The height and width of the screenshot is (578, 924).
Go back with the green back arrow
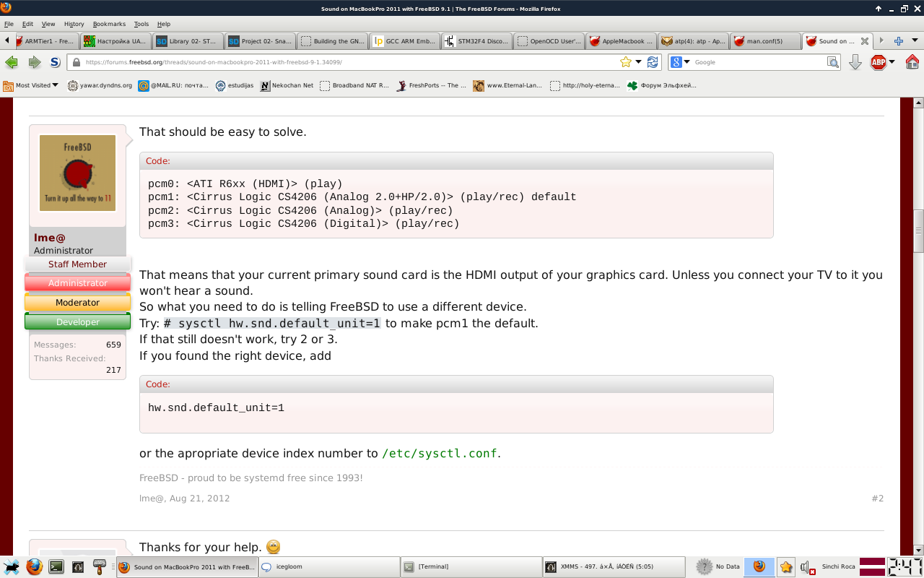point(12,62)
